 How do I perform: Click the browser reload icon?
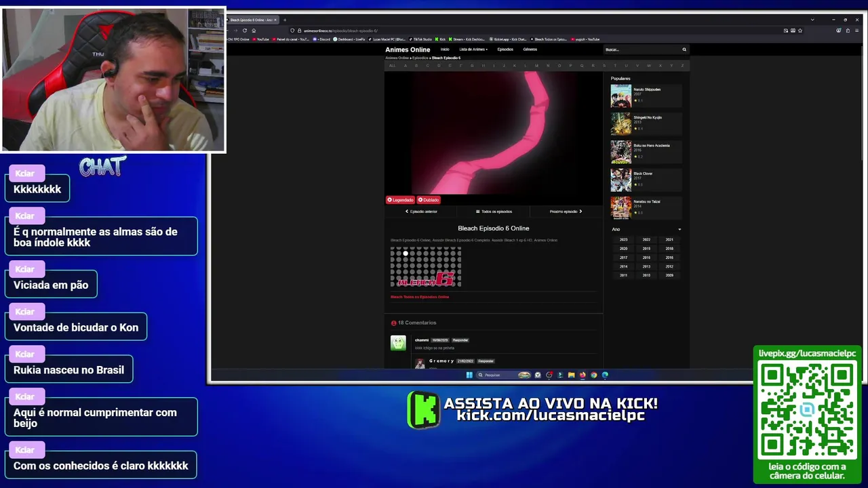[x=245, y=30]
